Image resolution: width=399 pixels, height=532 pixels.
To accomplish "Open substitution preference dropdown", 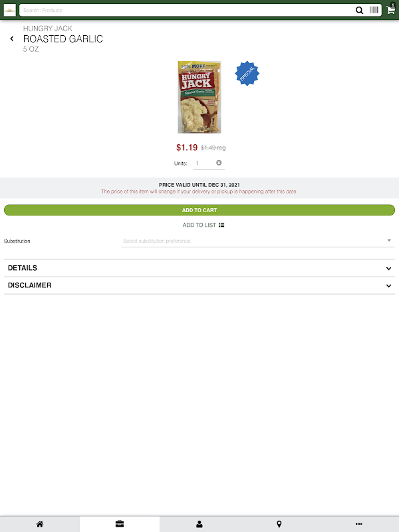I will tap(258, 241).
